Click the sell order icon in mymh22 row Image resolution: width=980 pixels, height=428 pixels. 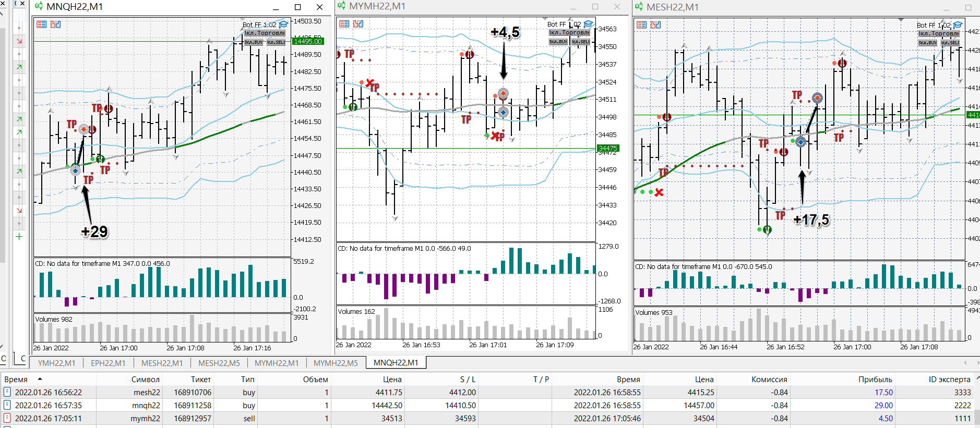7,418
